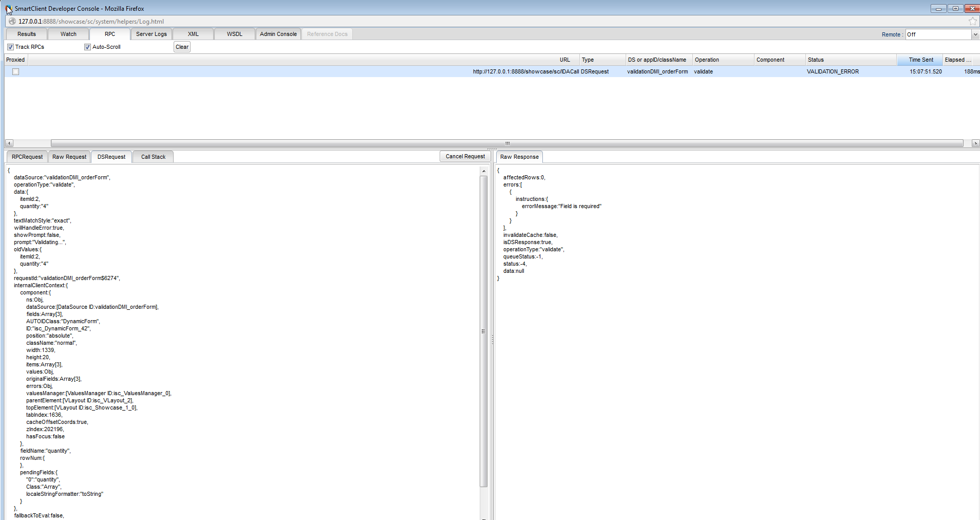This screenshot has height=520, width=980.
Task: Click the horizontal scrollbar left arrow
Action: 9,143
